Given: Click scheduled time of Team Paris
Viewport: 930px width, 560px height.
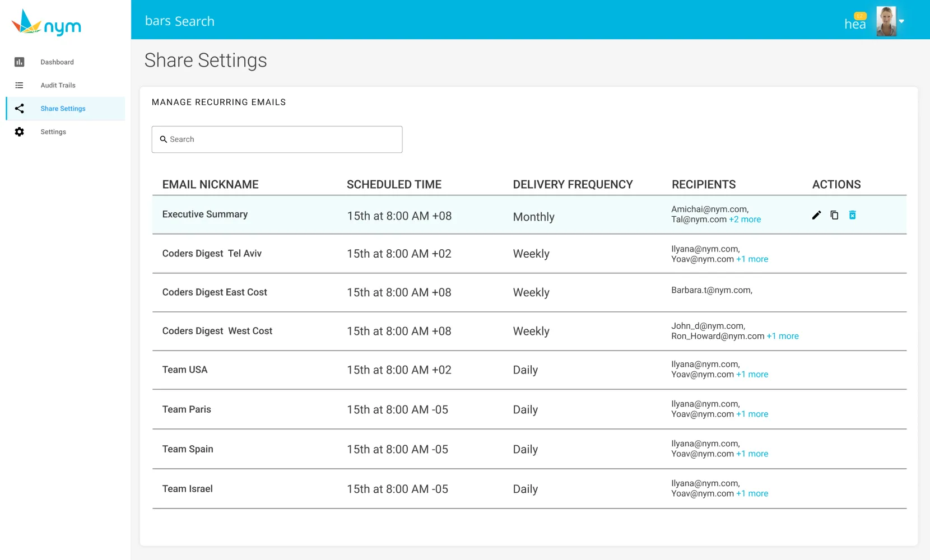Looking at the screenshot, I should 398,410.
